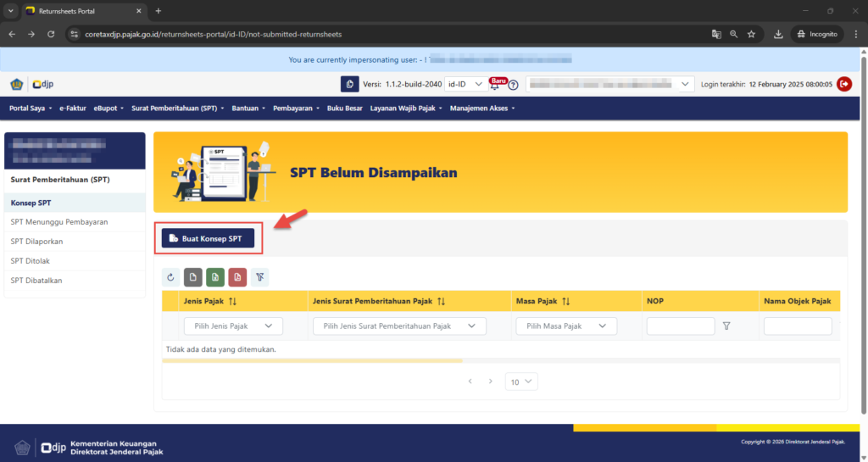Click the refresh table icon
Image resolution: width=868 pixels, height=462 pixels.
tap(170, 276)
